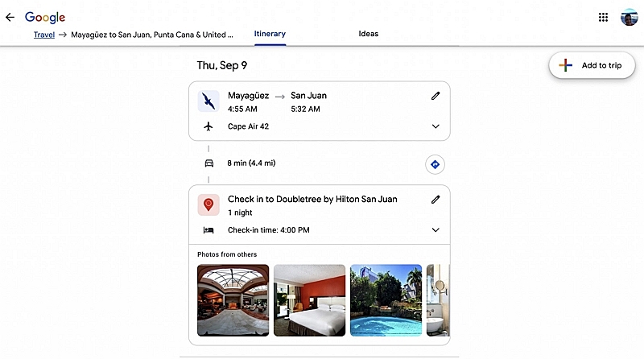Click the trip title in breadcrumb
The height and width of the screenshot is (359, 644).
(x=152, y=35)
